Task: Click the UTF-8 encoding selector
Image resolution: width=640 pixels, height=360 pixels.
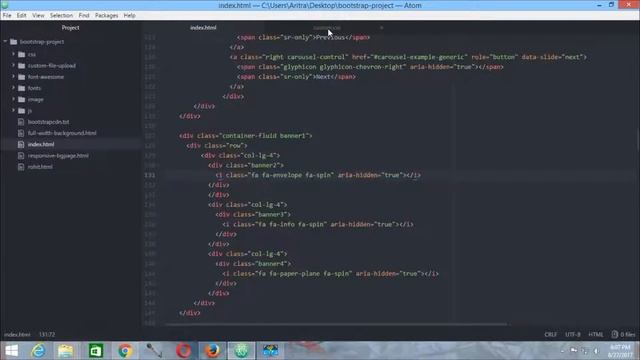Action: point(573,334)
